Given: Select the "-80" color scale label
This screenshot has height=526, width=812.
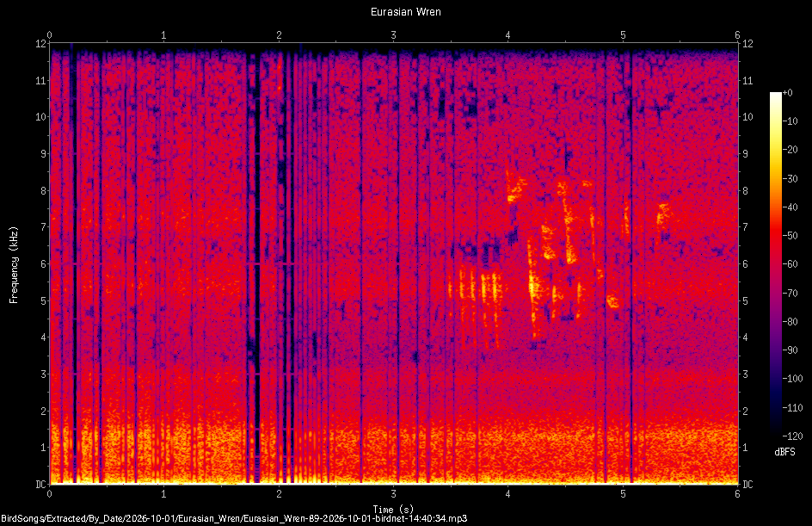Looking at the screenshot, I should (x=790, y=322).
